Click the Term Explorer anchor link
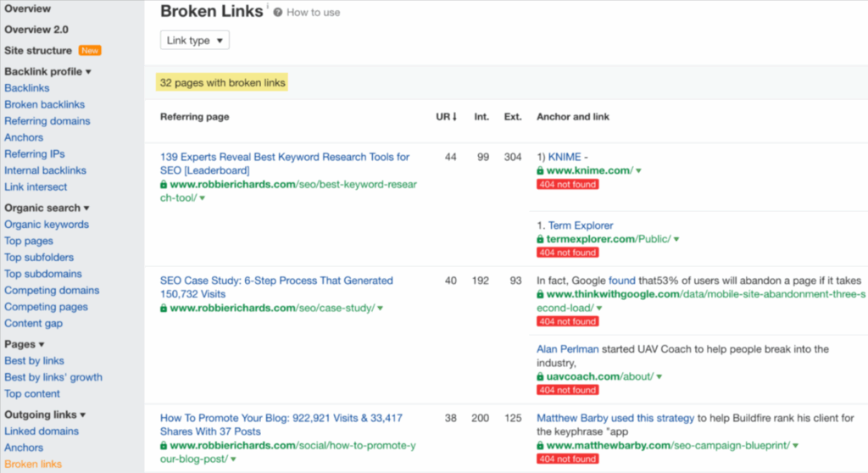 pos(580,225)
